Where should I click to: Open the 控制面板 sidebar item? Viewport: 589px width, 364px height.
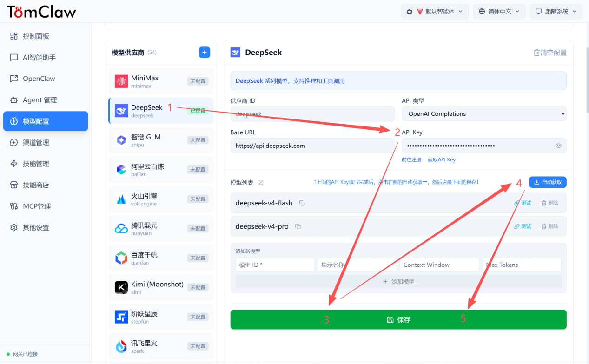point(46,36)
